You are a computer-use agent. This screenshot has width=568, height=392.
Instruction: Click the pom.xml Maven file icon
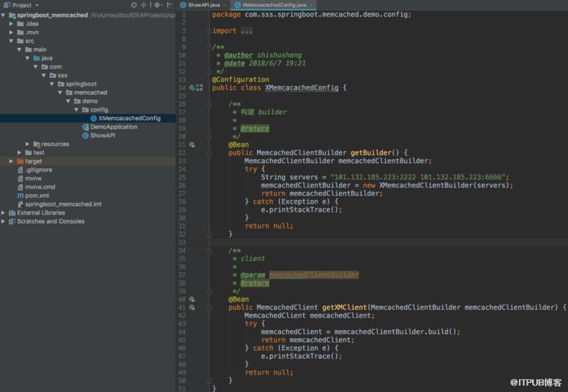tap(20, 196)
